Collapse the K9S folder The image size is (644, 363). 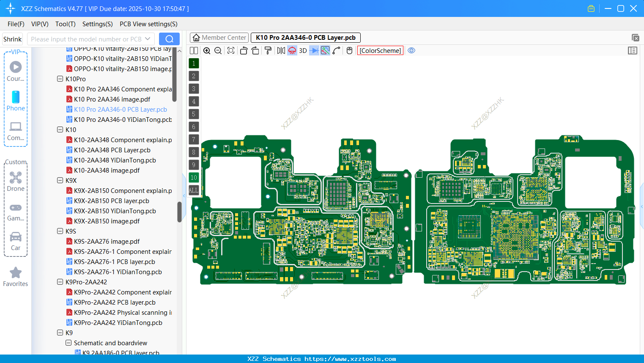(60, 231)
